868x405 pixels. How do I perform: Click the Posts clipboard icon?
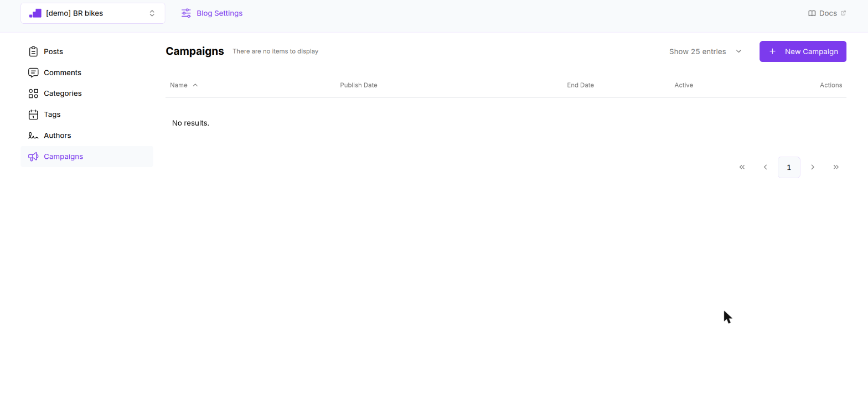click(x=33, y=51)
